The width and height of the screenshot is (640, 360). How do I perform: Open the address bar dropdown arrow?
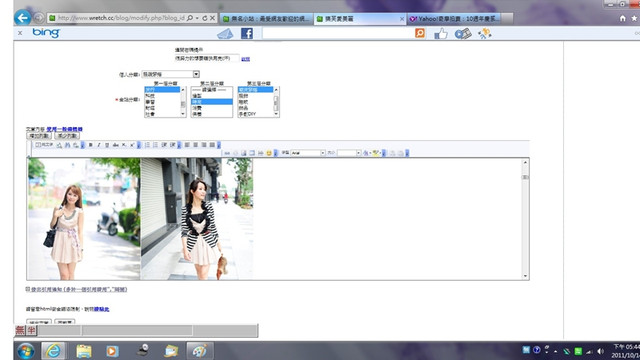tap(197, 18)
